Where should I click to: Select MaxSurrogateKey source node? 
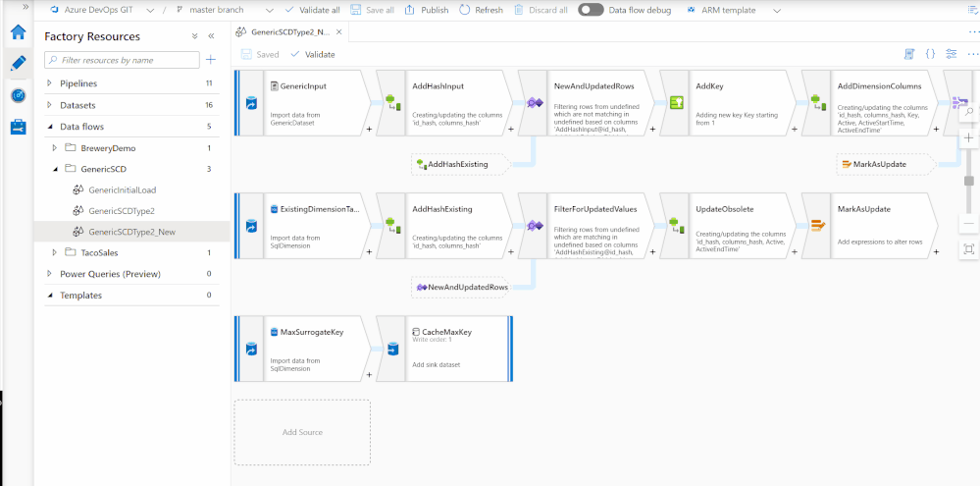point(304,349)
